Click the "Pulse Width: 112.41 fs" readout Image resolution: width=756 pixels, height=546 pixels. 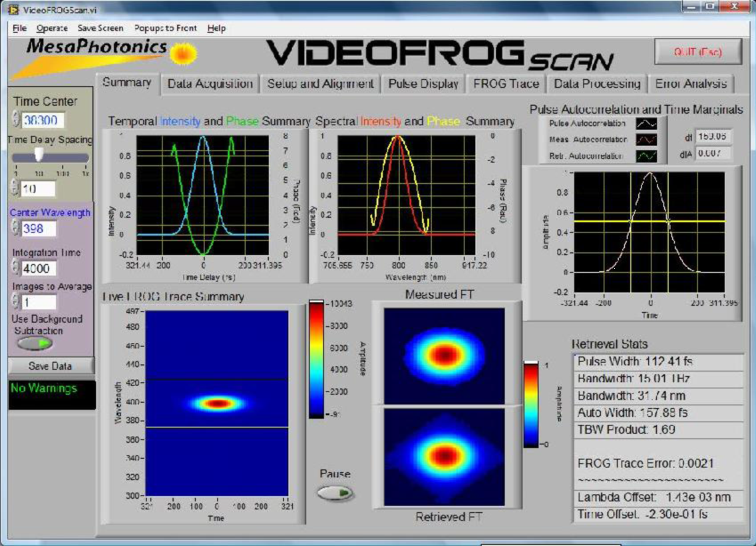pyautogui.click(x=658, y=362)
